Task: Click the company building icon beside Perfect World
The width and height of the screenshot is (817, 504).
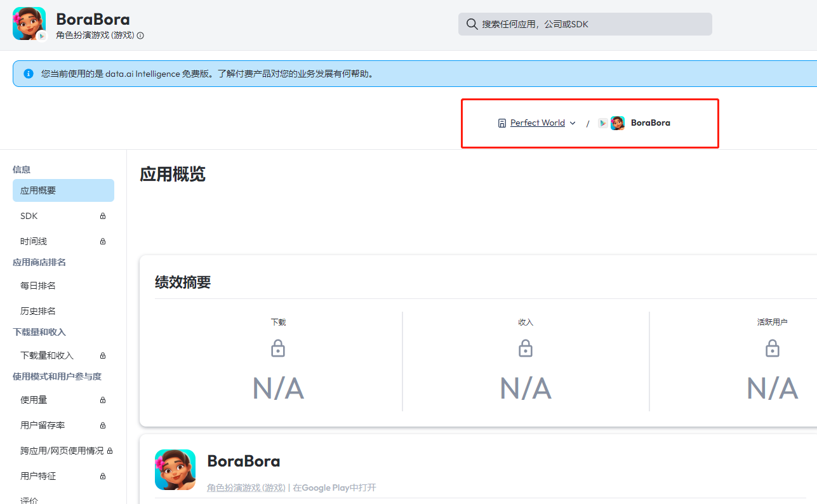Action: [x=502, y=123]
